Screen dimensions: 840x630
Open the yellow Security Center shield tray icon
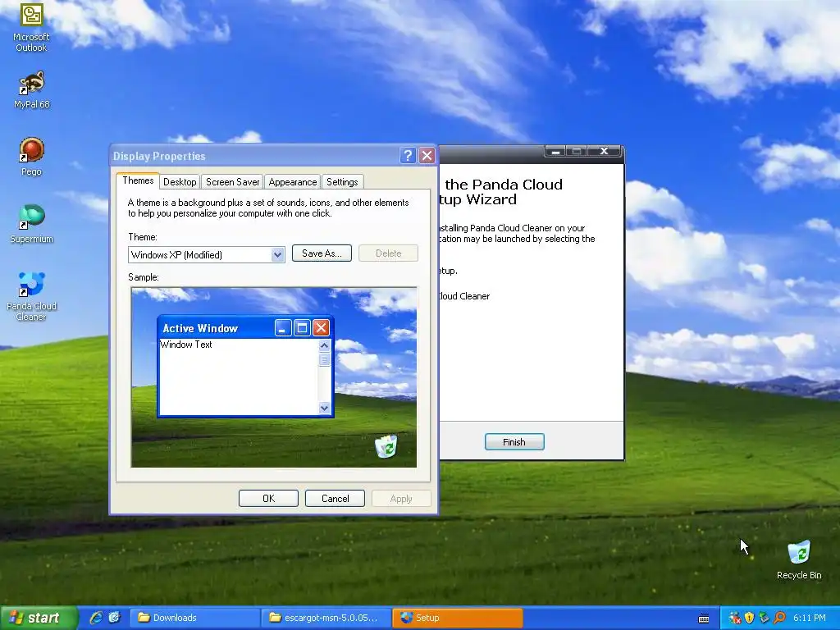[x=750, y=618]
